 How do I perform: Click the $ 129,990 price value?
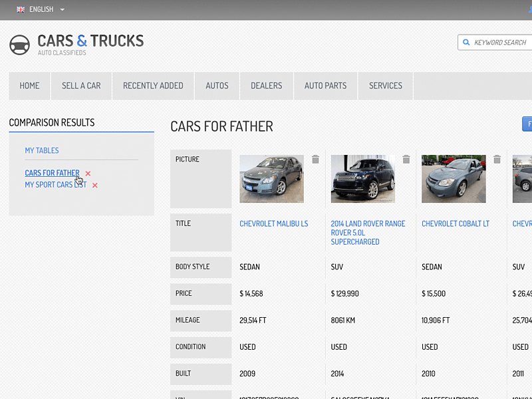click(344, 294)
